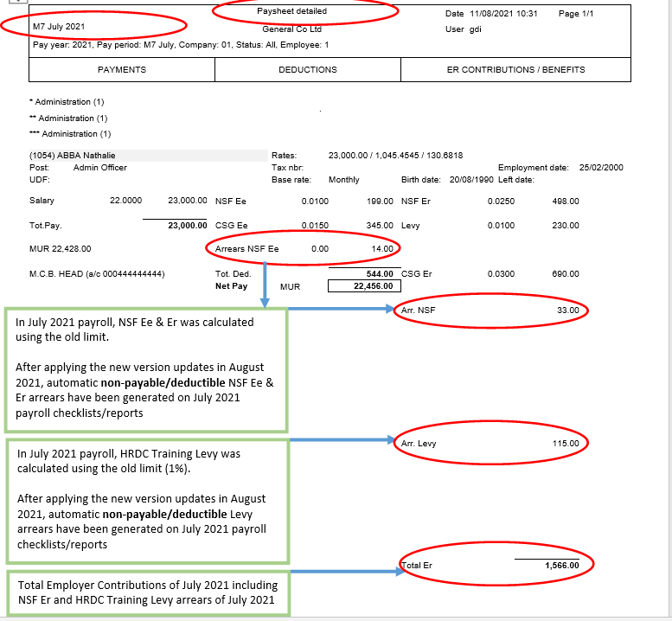The width and height of the screenshot is (672, 621).
Task: Click the Tot.Pay. amount 23,000.00
Action: [188, 225]
